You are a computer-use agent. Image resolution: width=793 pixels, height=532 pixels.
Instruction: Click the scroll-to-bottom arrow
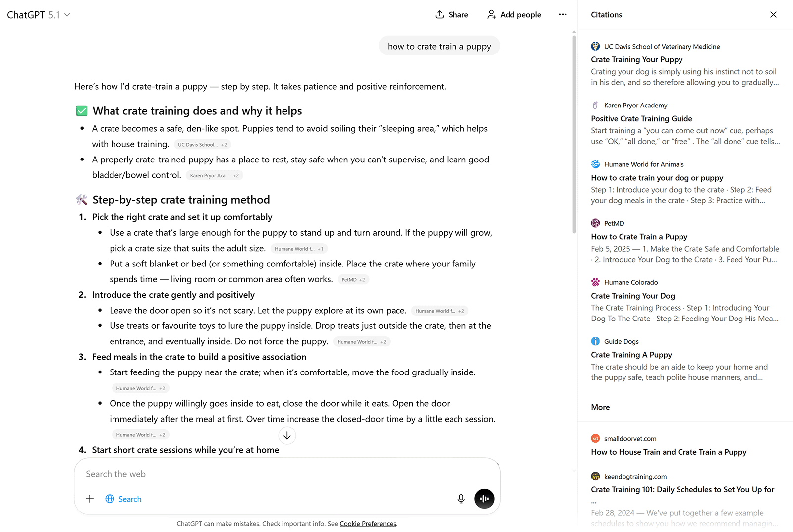[x=287, y=435]
